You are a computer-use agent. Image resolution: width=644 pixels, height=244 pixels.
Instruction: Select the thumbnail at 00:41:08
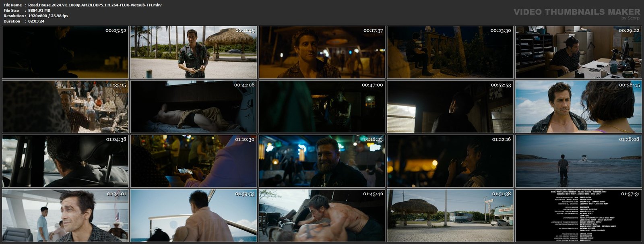[x=194, y=107]
